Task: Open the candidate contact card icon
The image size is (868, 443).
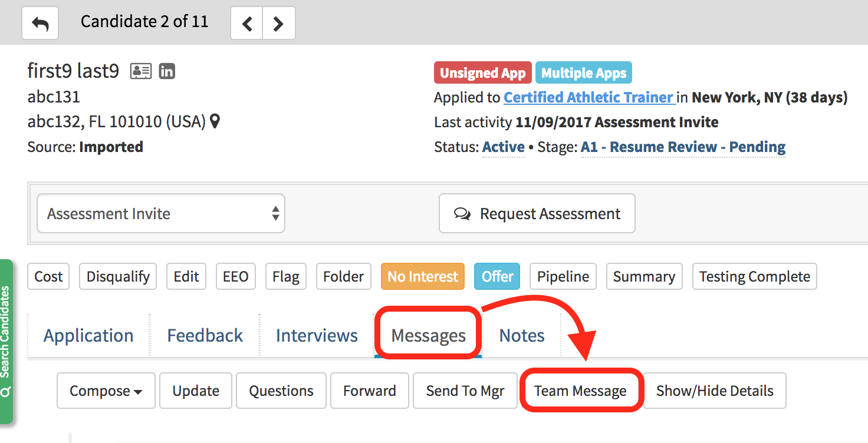Action: 141,71
